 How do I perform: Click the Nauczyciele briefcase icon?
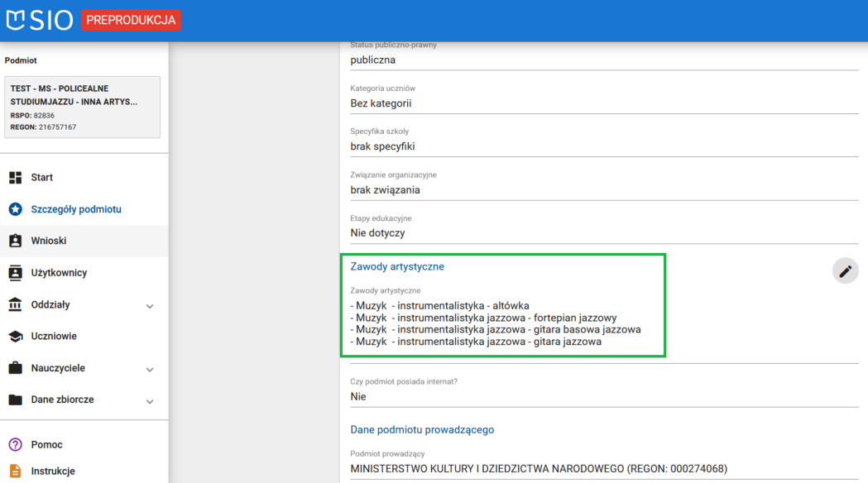[15, 368]
